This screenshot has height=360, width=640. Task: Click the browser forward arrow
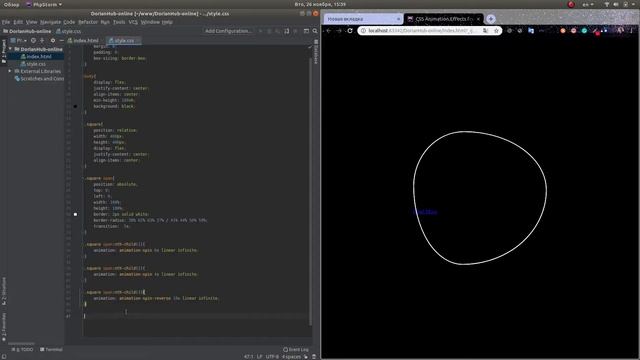(x=339, y=31)
